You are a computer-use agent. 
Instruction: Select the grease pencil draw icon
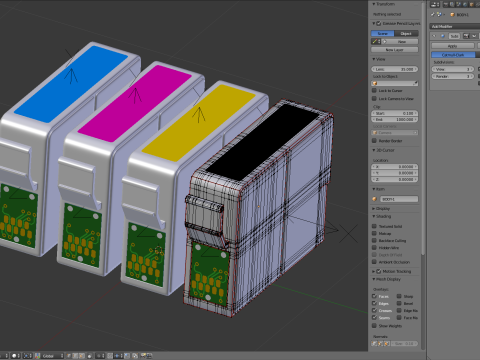coord(376,41)
